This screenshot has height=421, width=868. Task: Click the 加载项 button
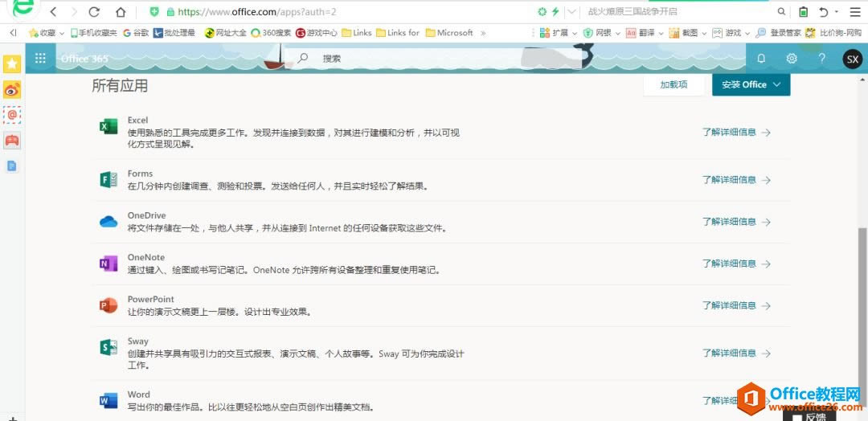point(674,84)
